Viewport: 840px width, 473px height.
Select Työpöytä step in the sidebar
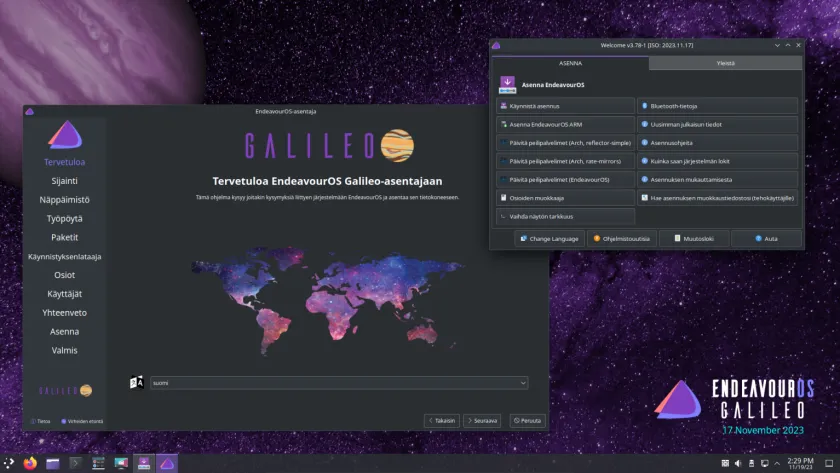coord(64,219)
